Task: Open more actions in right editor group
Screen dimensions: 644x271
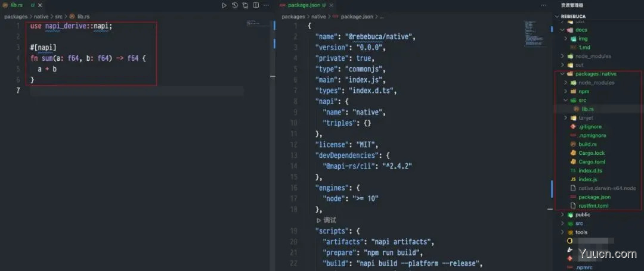Action: click(544, 5)
